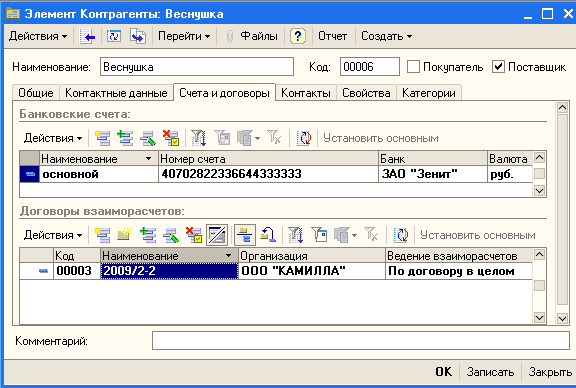Click Отчет button in toolbar
This screenshot has height=388, width=576.
332,36
